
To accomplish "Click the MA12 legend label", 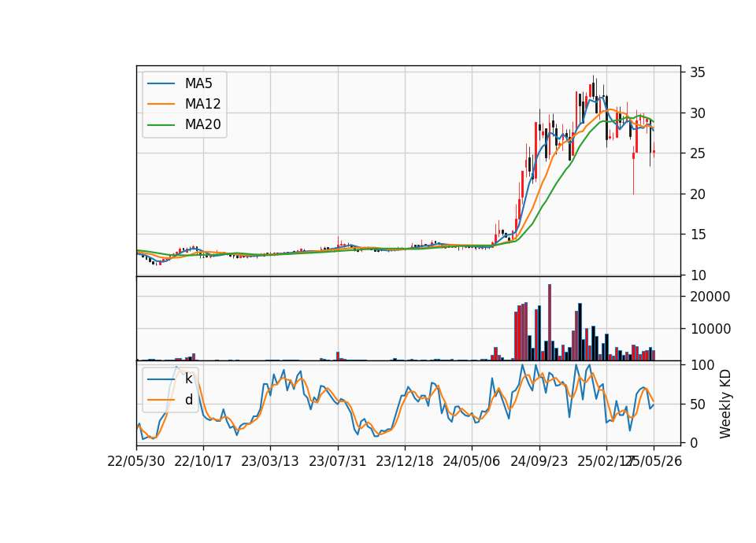I will [202, 104].
